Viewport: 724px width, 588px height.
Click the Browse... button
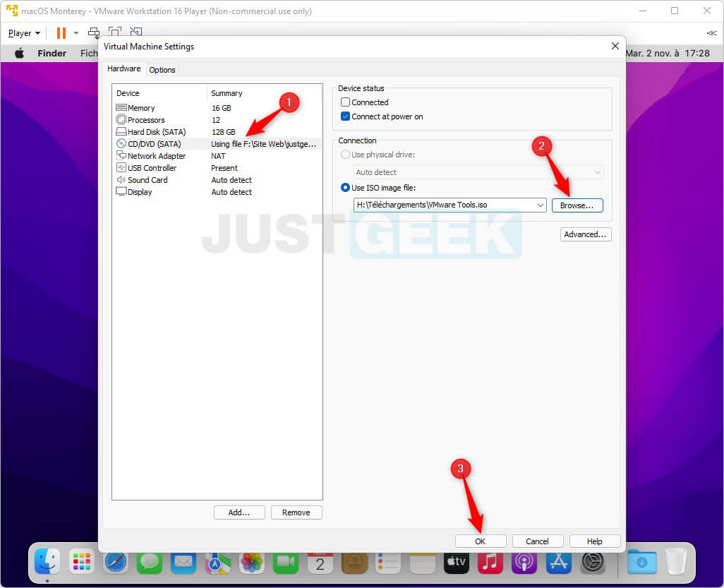coord(577,205)
